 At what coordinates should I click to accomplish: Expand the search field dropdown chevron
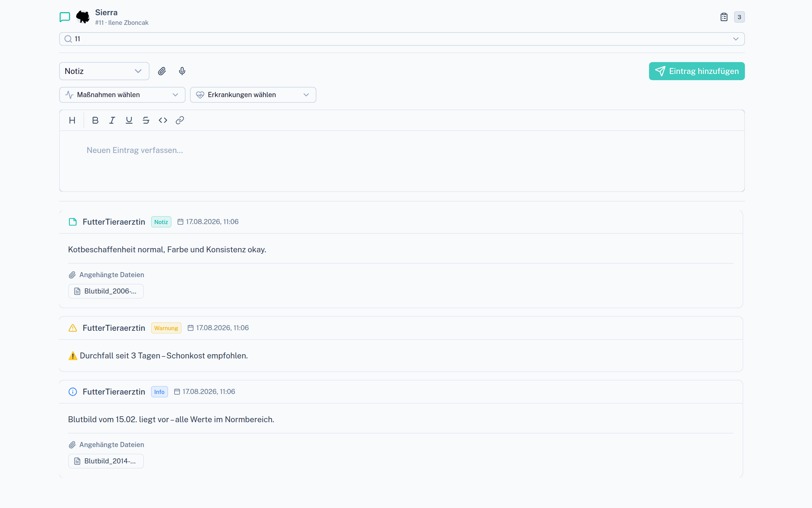(736, 39)
